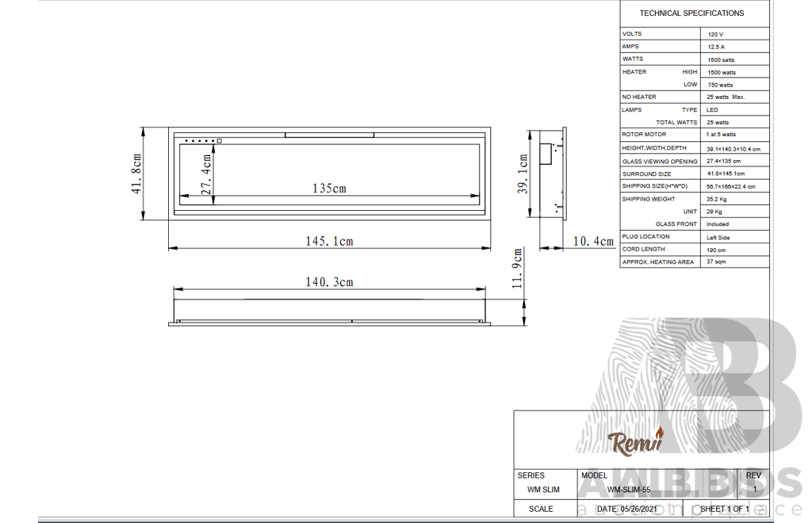
Task: Select the HEATER label
Action: (x=634, y=72)
